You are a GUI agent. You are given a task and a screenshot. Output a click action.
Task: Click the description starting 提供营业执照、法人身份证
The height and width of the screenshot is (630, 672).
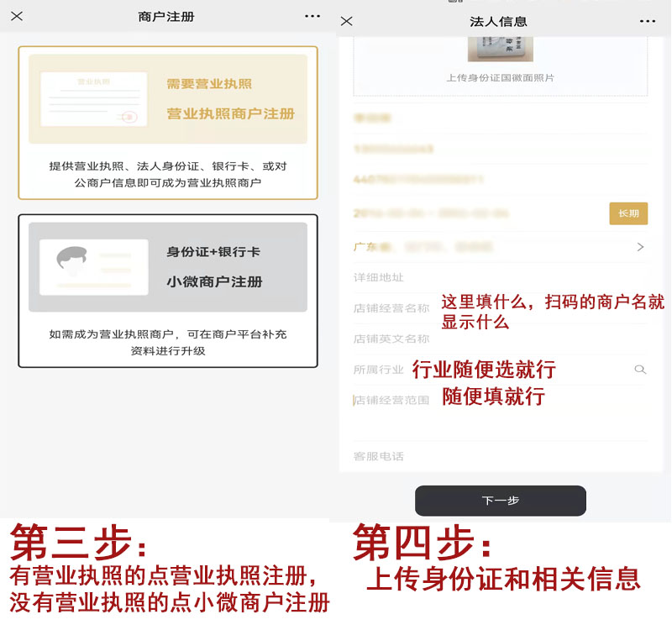[168, 175]
